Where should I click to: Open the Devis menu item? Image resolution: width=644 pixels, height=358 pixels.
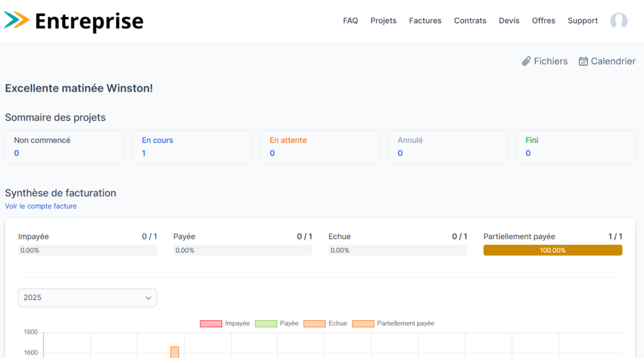pos(509,21)
